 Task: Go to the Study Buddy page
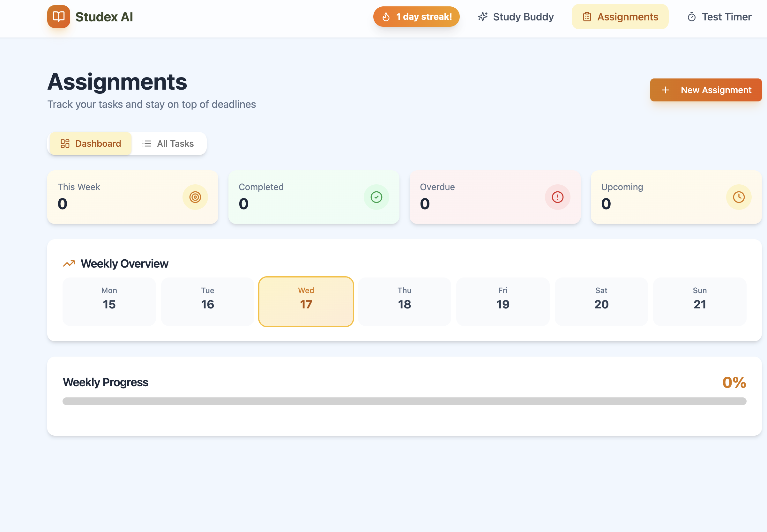[x=516, y=17]
